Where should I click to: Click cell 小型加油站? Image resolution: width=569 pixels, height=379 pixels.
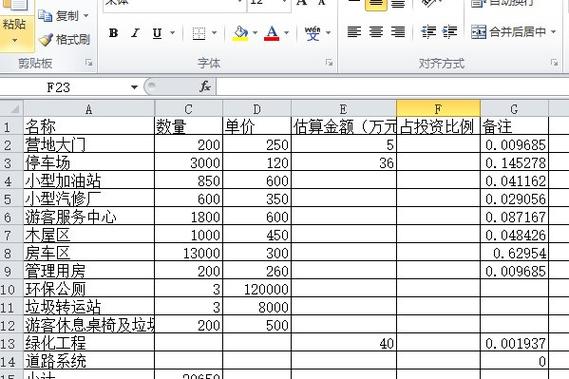[x=89, y=180]
